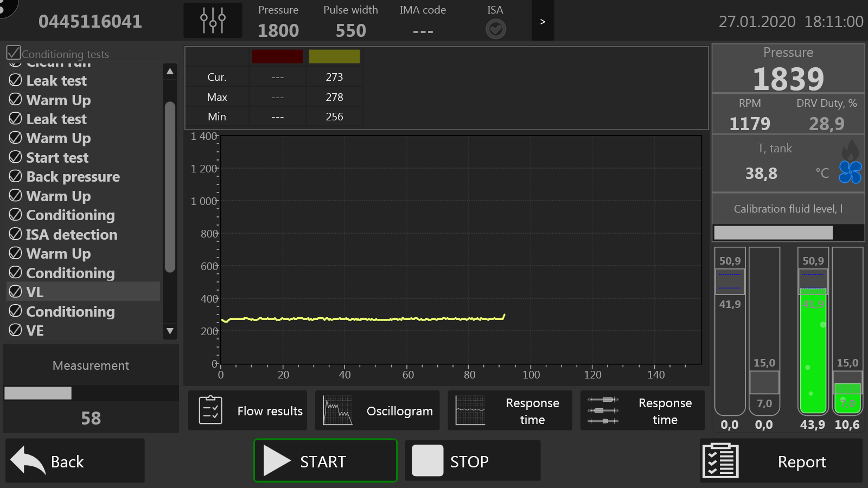Screen dimensions: 868x488
Task: Select the VL test in list
Action: pos(35,292)
